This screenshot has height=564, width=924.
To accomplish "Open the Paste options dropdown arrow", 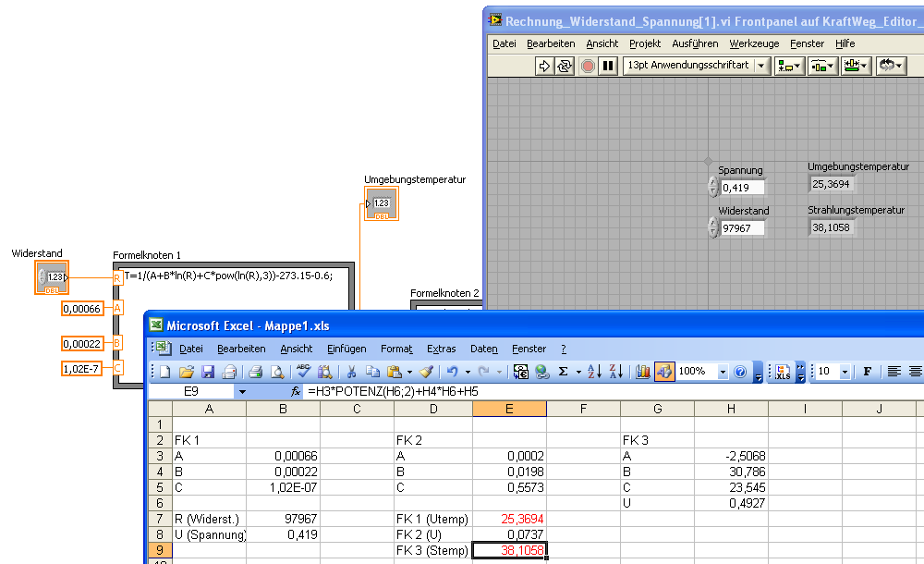I will coord(409,372).
